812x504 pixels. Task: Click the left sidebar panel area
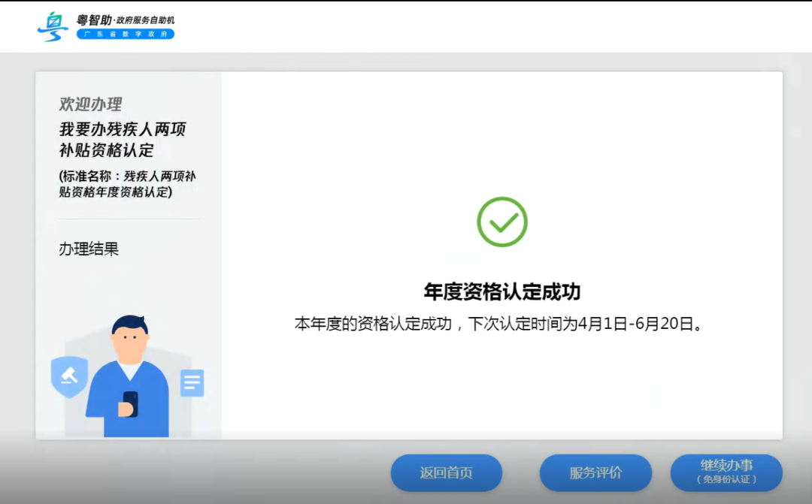pyautogui.click(x=126, y=225)
